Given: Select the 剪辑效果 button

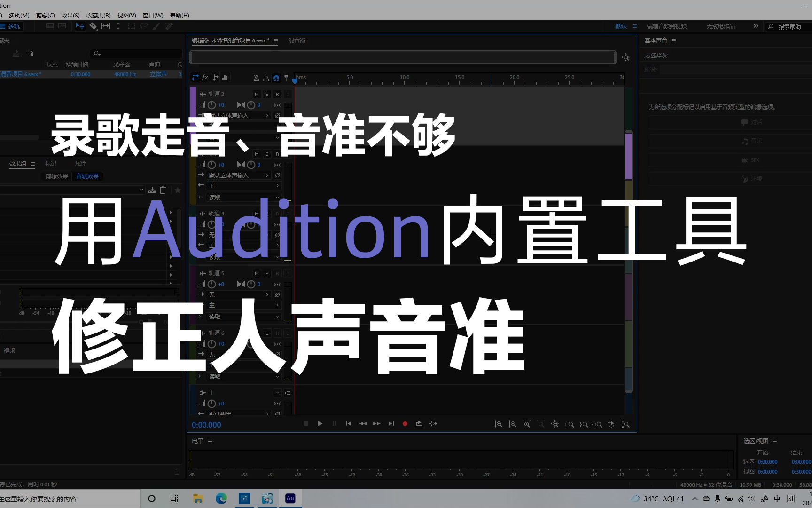Looking at the screenshot, I should pos(57,176).
